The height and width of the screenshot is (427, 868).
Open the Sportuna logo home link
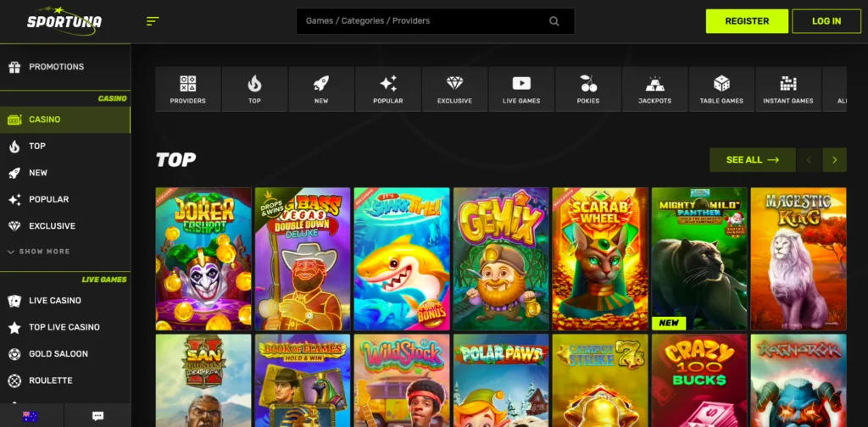(64, 21)
